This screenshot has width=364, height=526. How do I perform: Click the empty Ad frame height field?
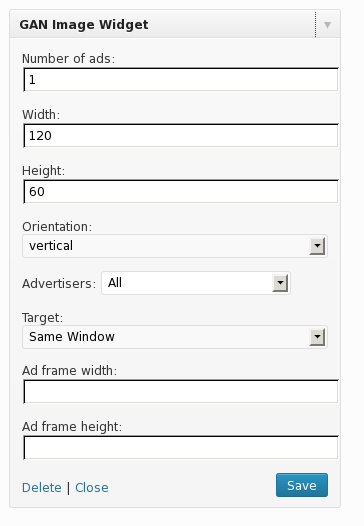pyautogui.click(x=180, y=448)
